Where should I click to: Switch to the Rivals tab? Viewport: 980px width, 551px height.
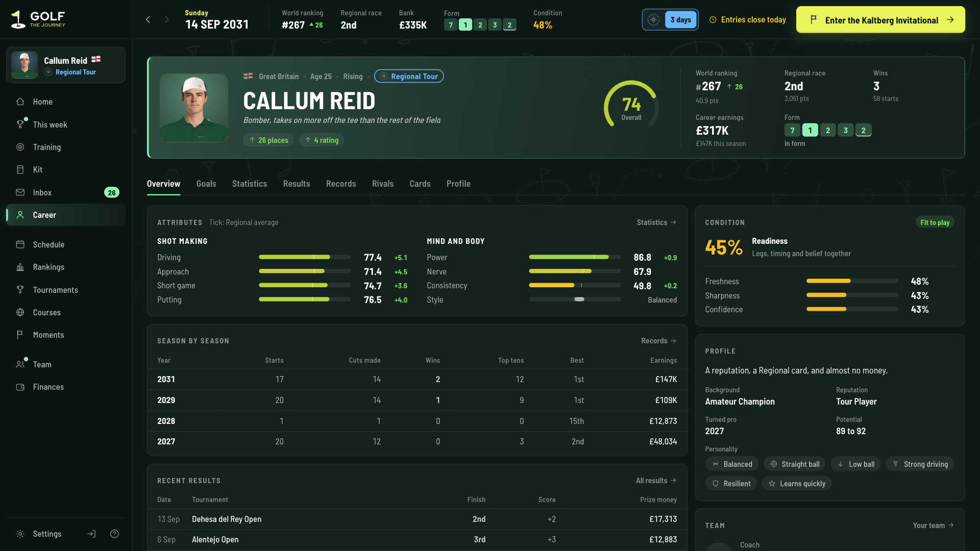(x=383, y=184)
